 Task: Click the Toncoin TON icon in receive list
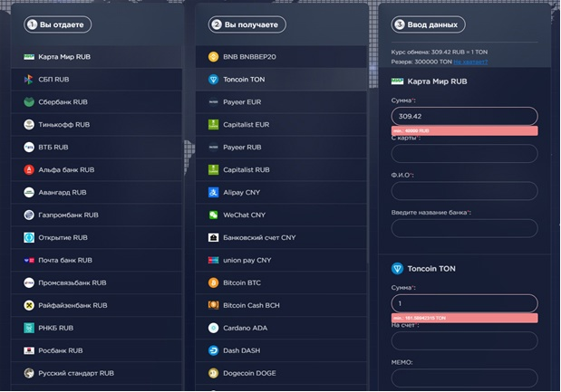(x=213, y=80)
